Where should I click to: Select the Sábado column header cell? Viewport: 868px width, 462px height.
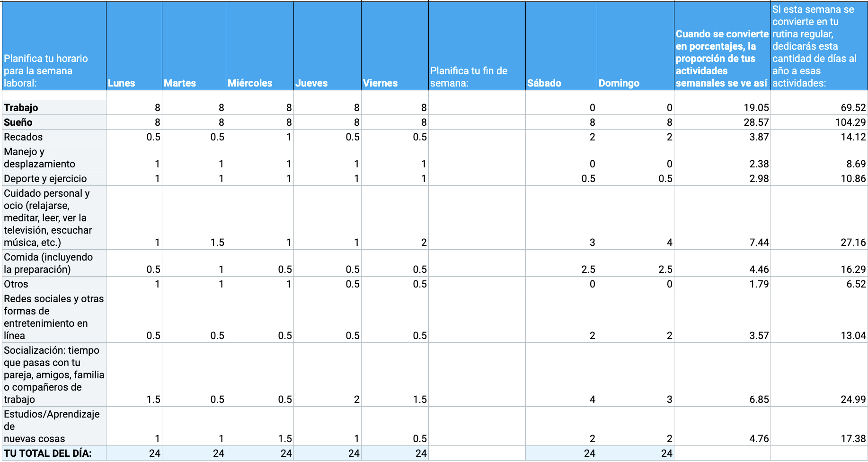click(x=561, y=45)
